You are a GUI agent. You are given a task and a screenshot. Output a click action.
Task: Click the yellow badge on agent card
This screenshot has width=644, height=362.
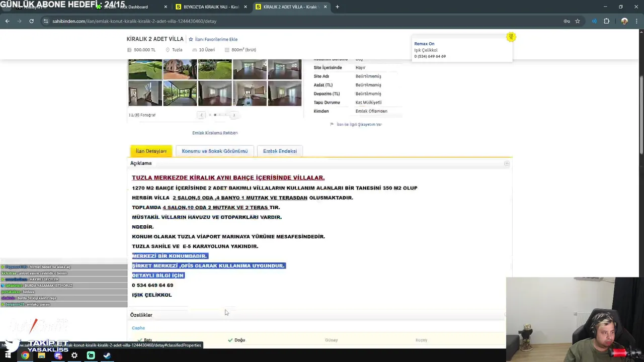[x=511, y=37]
